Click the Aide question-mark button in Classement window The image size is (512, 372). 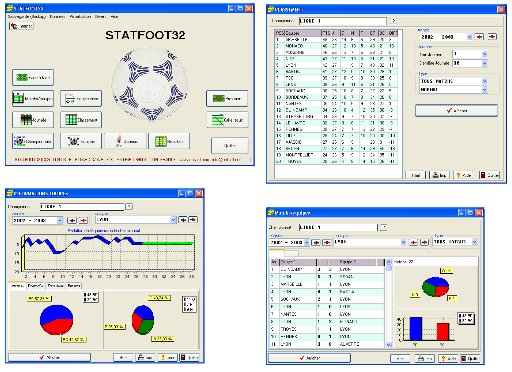(x=464, y=175)
